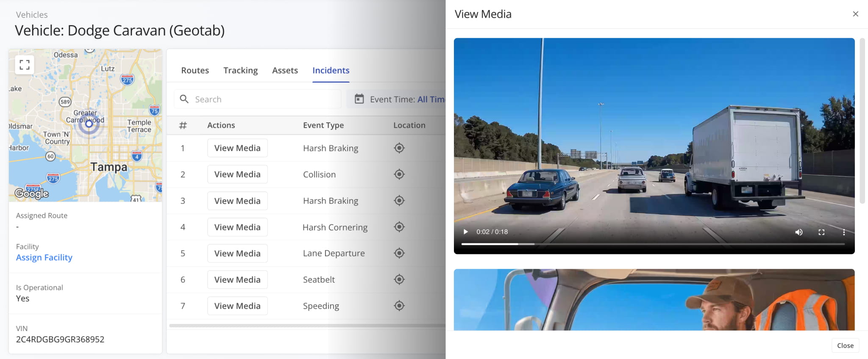Viewport: 868px width, 359px height.
Task: Locate incident 2 Collision on map
Action: click(399, 174)
